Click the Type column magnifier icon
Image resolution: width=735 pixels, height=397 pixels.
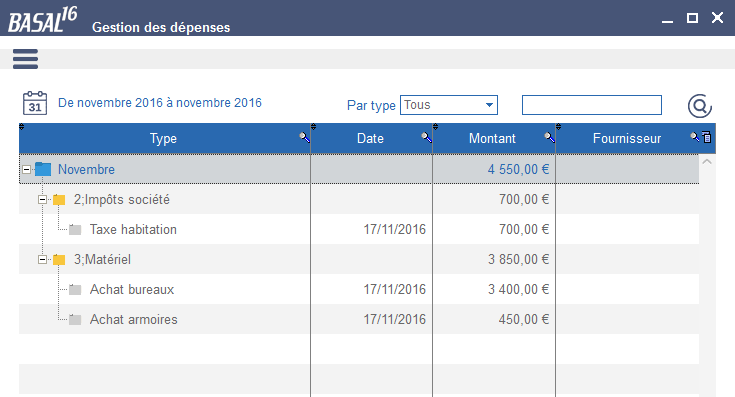pos(304,137)
